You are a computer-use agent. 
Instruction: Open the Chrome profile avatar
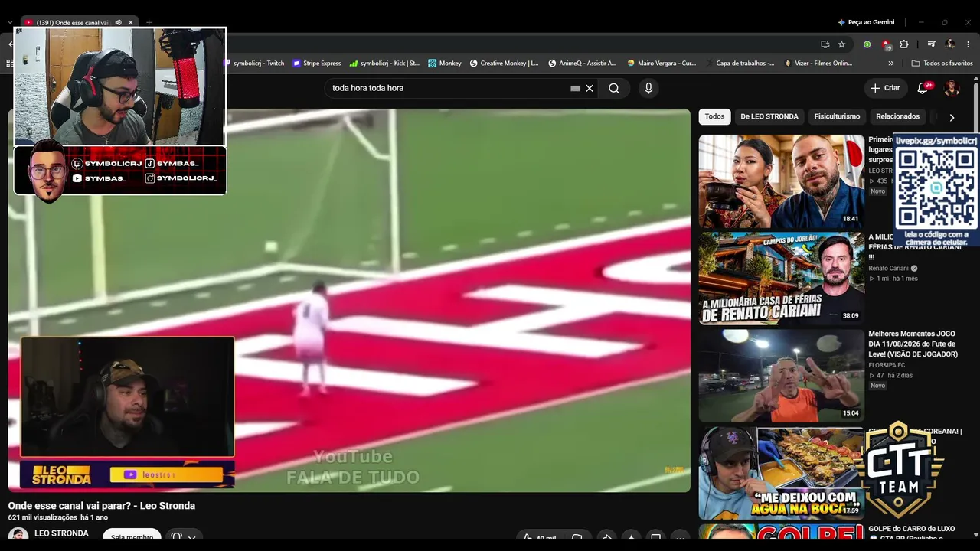click(950, 44)
